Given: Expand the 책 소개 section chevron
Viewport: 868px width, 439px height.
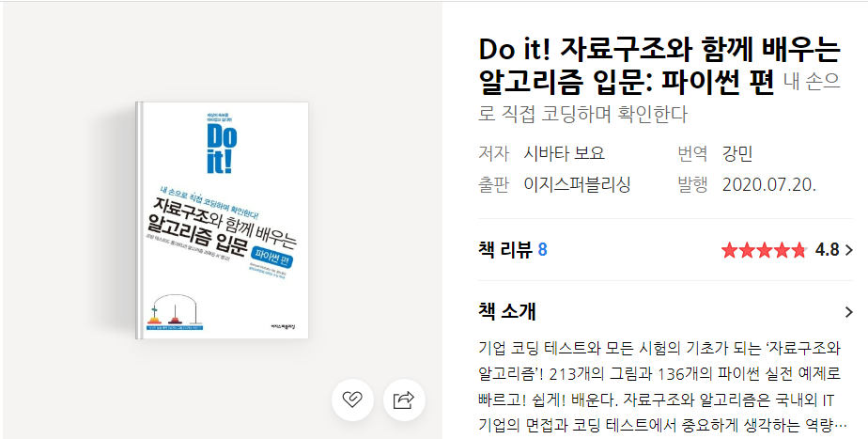Looking at the screenshot, I should (849, 312).
